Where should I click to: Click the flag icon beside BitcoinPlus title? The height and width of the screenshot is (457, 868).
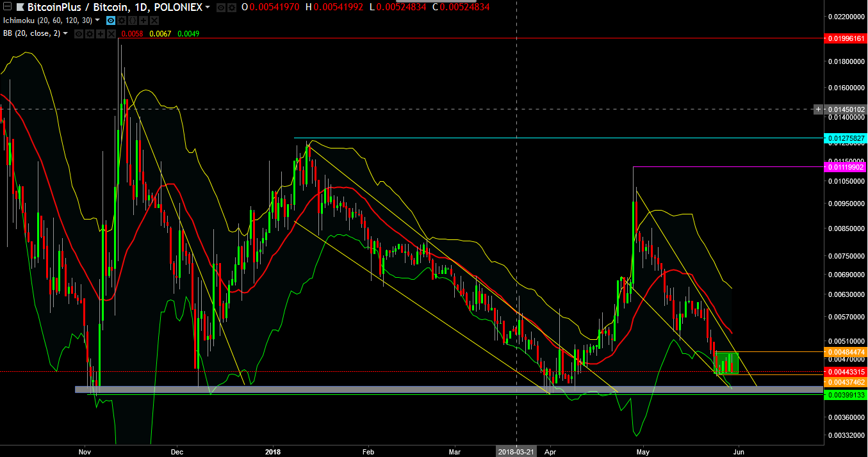(x=20, y=7)
